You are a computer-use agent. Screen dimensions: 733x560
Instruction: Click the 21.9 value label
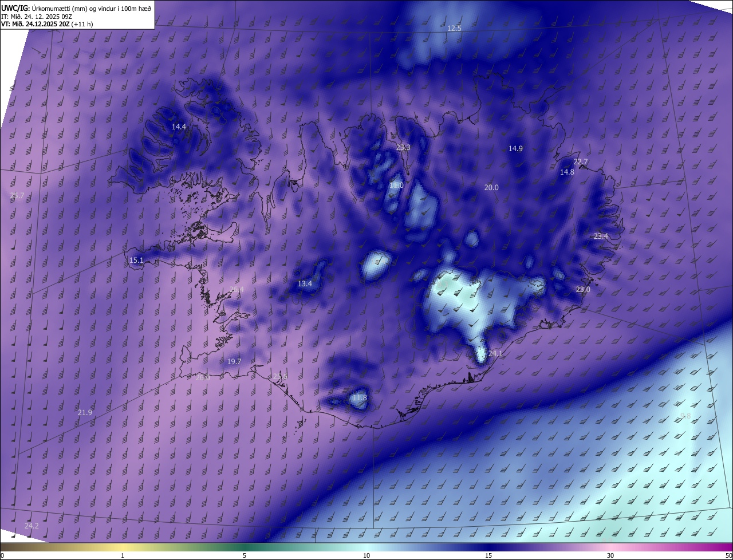(85, 412)
